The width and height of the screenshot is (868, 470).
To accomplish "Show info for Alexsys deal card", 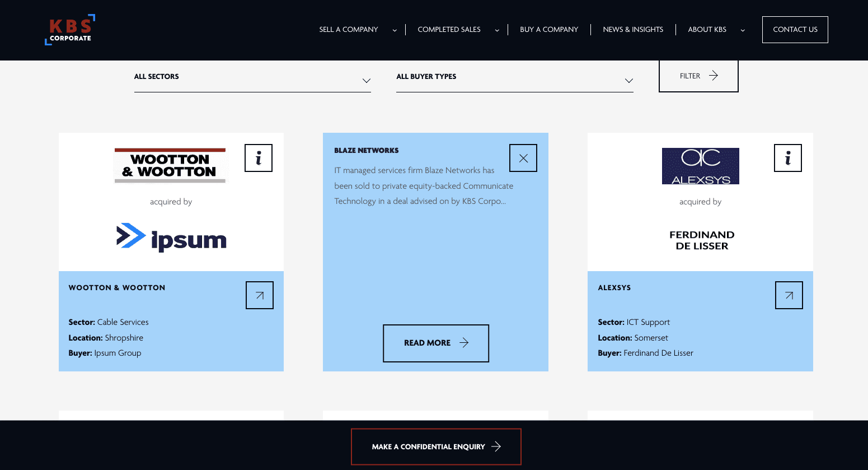I will 787,158.
